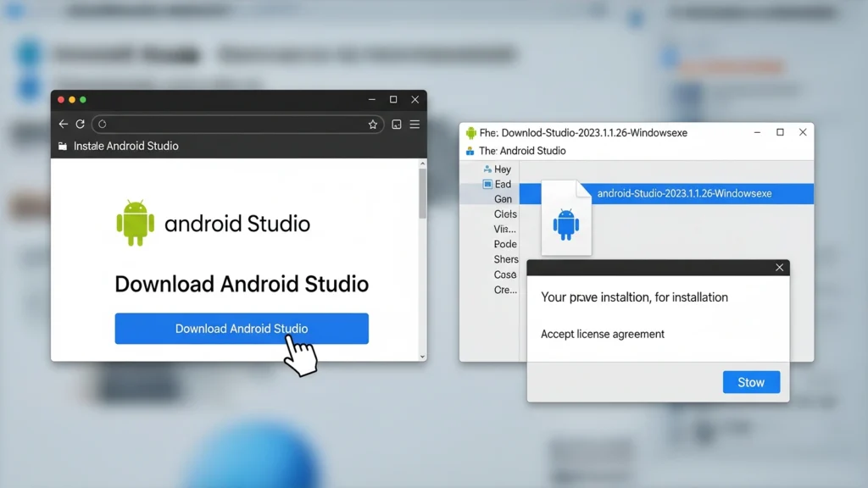Click the folder icon beside Instale Android Studio
Screen dimensions: 868x488
[63, 146]
